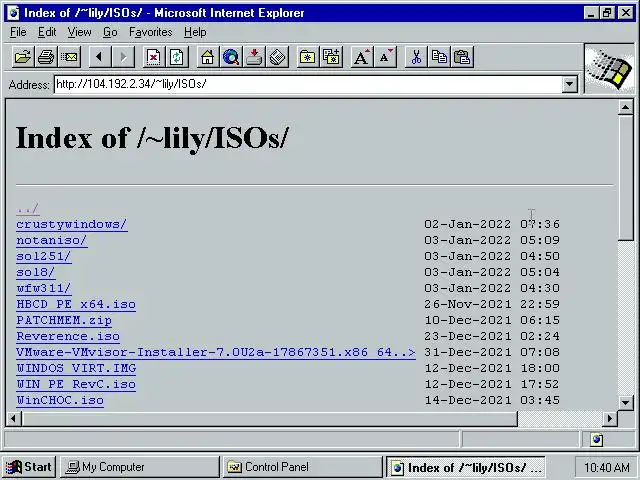The height and width of the screenshot is (480, 640).
Task: Download the VMware-VMvisor-Installer ISO link
Action: coord(216,352)
